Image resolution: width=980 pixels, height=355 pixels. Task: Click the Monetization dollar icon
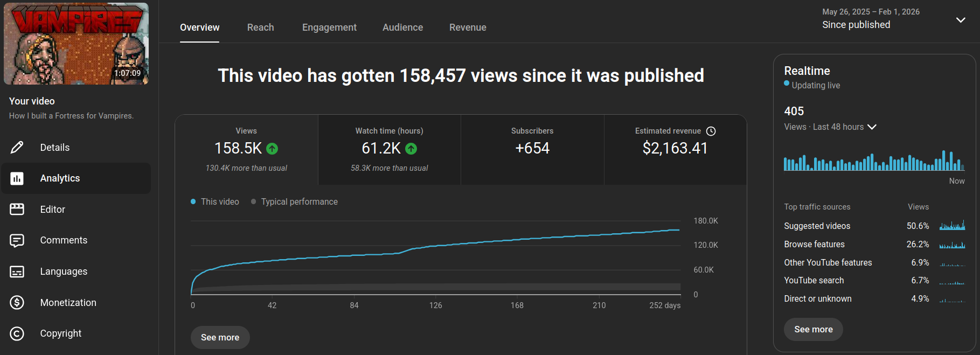(17, 303)
